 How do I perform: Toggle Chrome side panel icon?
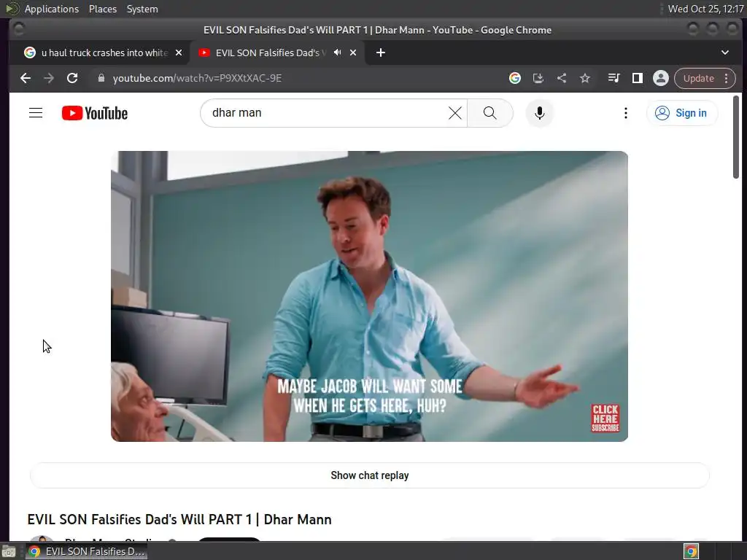[x=638, y=78]
